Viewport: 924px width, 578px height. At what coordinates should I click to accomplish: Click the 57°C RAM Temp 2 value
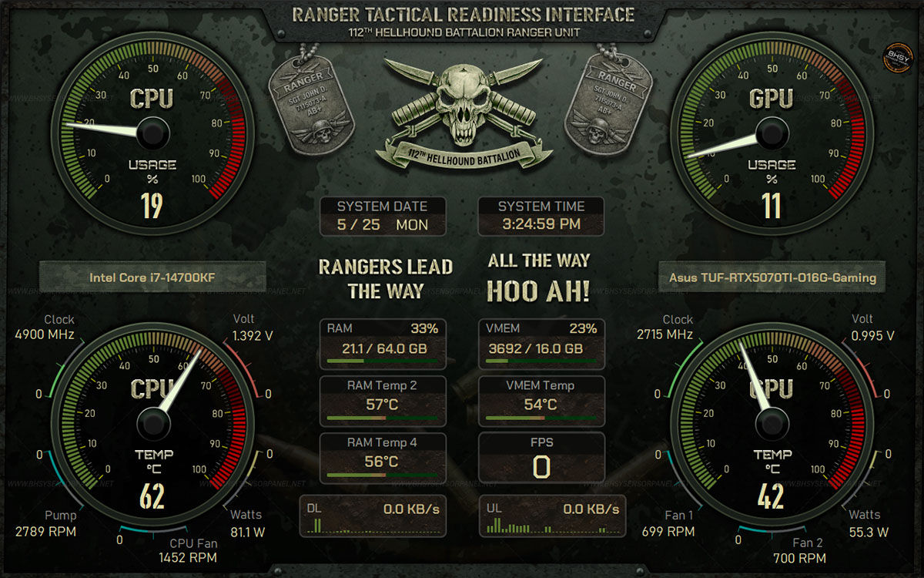(382, 405)
